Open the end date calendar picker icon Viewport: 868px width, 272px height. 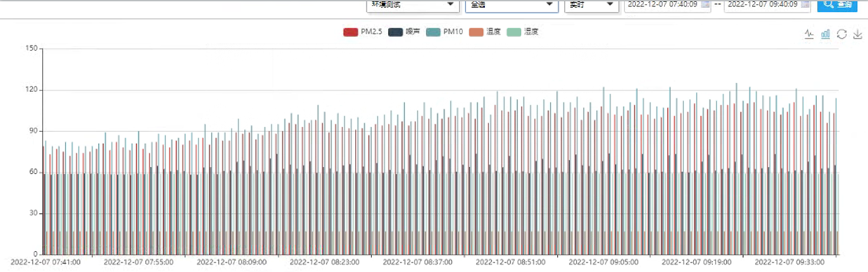point(804,4)
